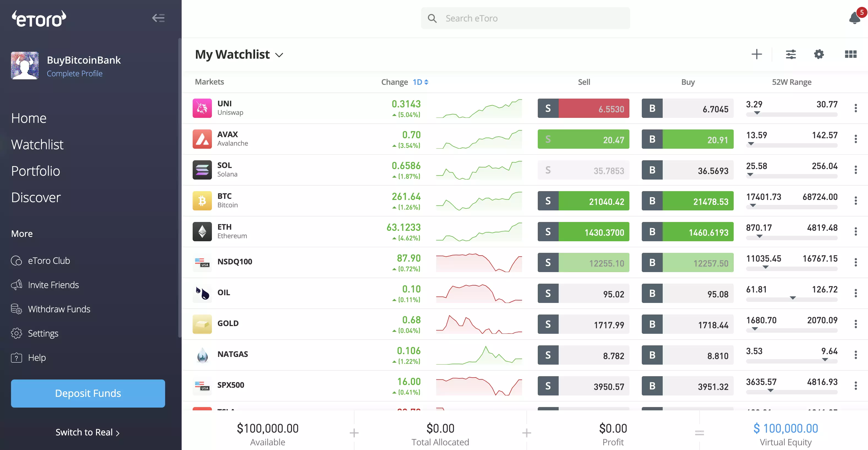
Task: Click the NSDQ100 flag icon
Action: (x=202, y=262)
